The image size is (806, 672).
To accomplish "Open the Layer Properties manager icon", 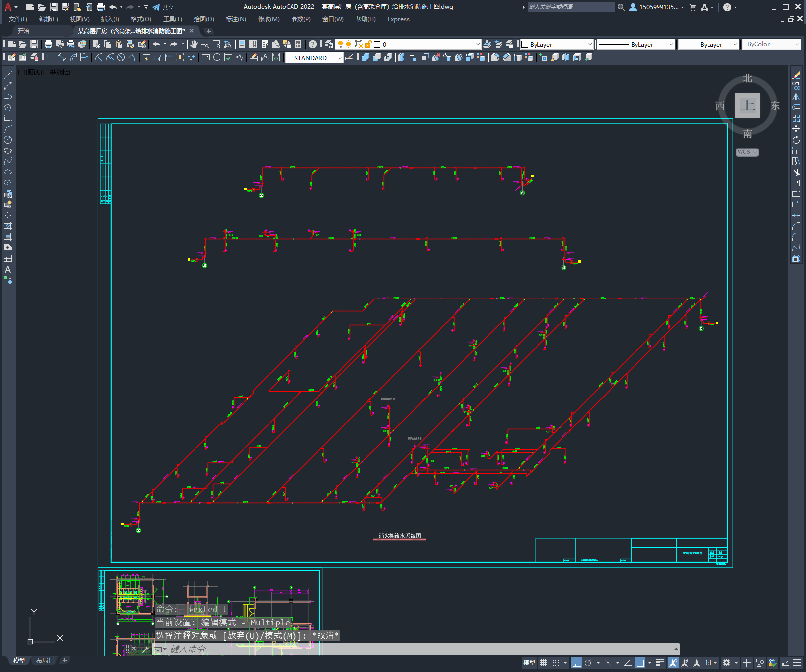I will point(329,44).
